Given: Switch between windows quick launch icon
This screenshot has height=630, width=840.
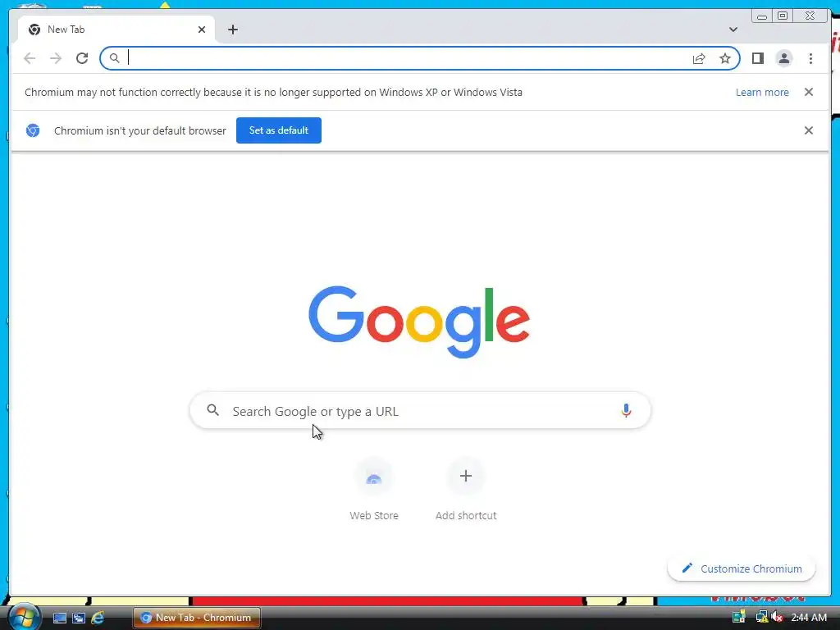Looking at the screenshot, I should [x=79, y=618].
